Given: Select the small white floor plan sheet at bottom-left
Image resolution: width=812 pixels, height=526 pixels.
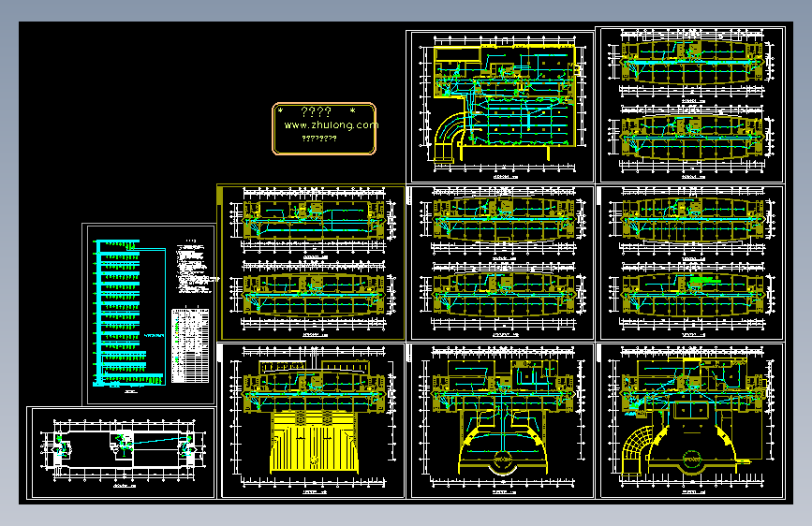Looking at the screenshot, I should click(x=121, y=453).
